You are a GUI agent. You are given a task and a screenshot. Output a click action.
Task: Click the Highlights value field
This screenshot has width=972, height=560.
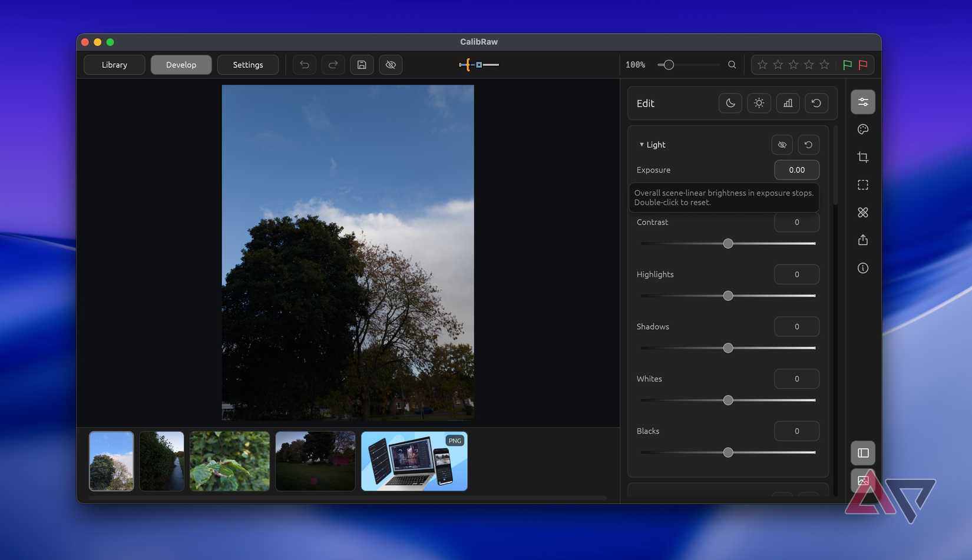tap(796, 274)
